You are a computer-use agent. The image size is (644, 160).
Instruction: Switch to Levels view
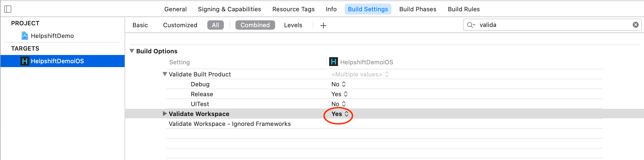pos(293,25)
